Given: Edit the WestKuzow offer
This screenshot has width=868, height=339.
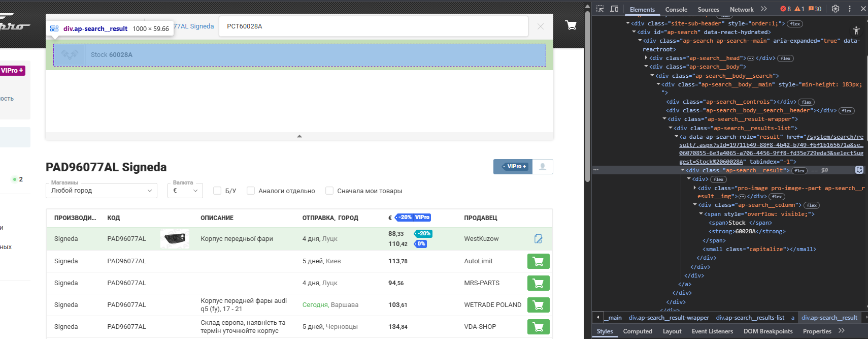Looking at the screenshot, I should tap(539, 239).
